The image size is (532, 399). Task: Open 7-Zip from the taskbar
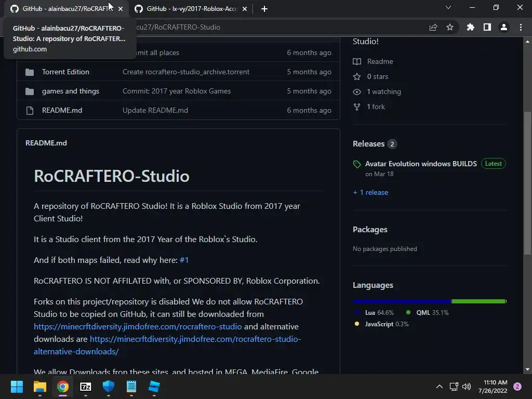(86, 387)
